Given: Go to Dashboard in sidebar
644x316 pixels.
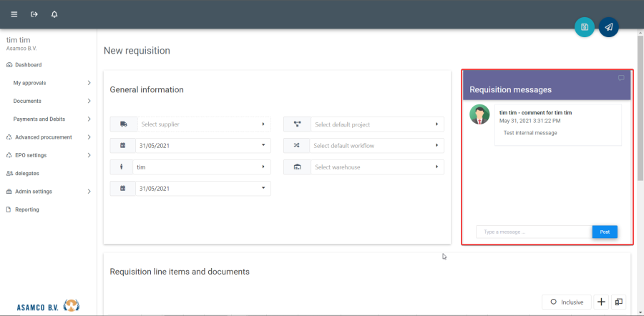Looking at the screenshot, I should tap(28, 65).
